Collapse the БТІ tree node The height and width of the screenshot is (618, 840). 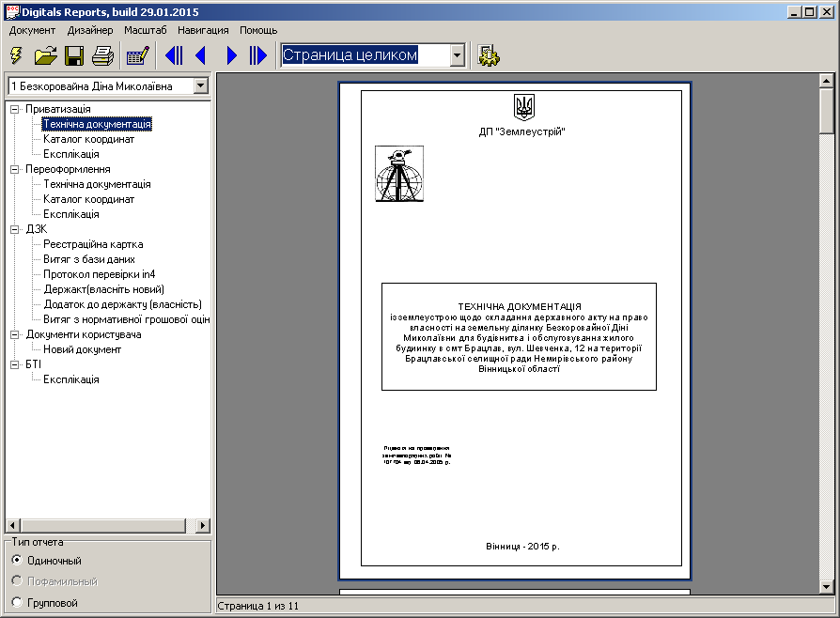click(x=14, y=364)
